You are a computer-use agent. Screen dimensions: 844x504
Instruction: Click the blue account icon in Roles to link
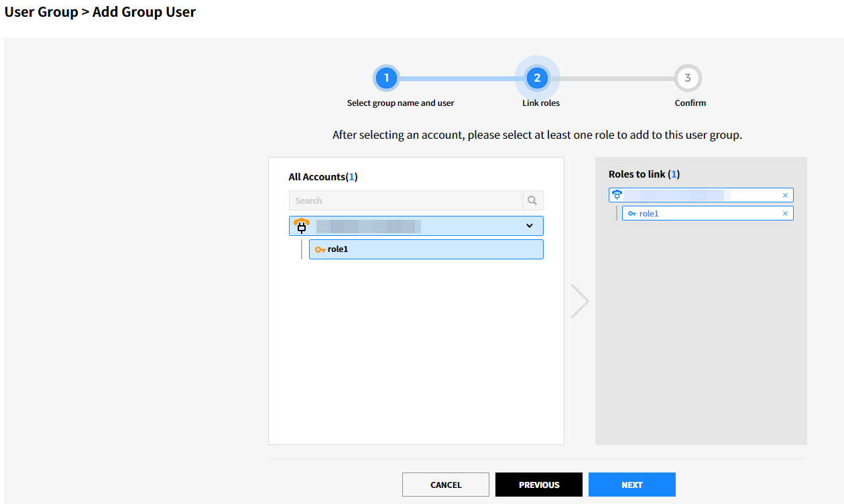pos(617,195)
